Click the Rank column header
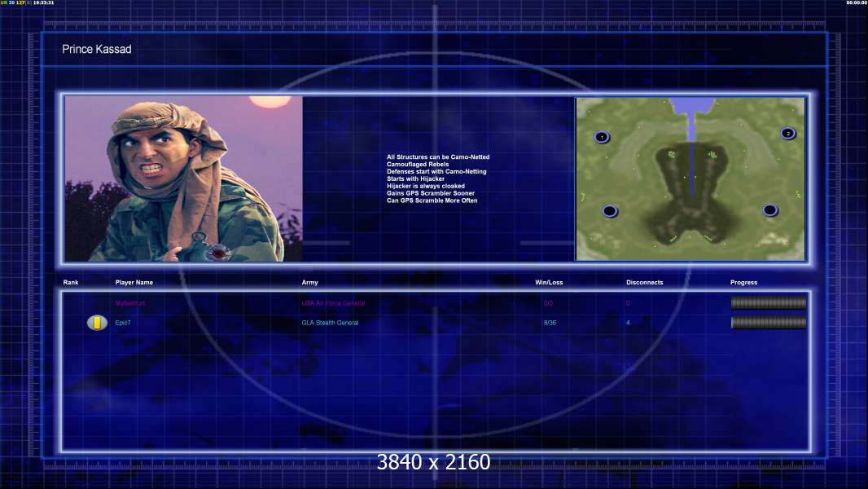The width and height of the screenshot is (868, 489). [x=71, y=283]
